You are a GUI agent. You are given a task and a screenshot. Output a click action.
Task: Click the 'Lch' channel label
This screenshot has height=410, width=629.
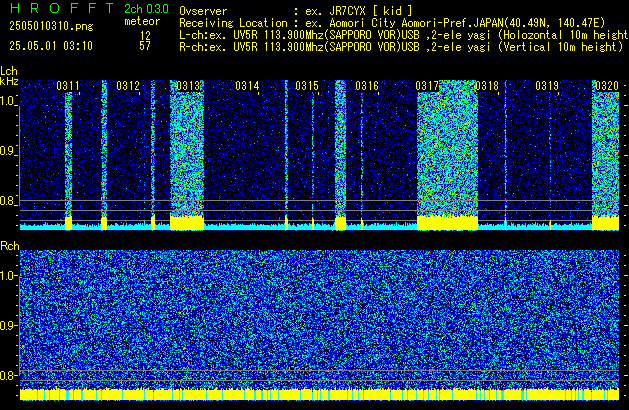coord(9,71)
